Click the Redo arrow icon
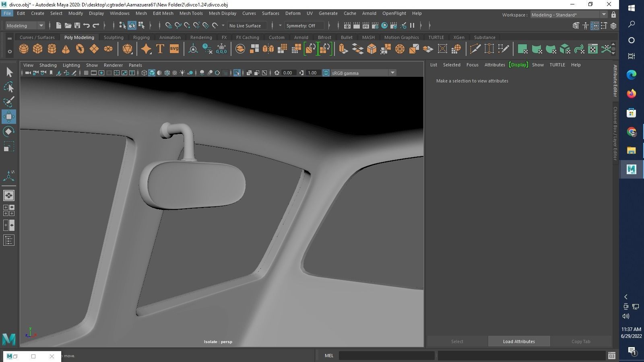This screenshot has height=362, width=644. 96,25
